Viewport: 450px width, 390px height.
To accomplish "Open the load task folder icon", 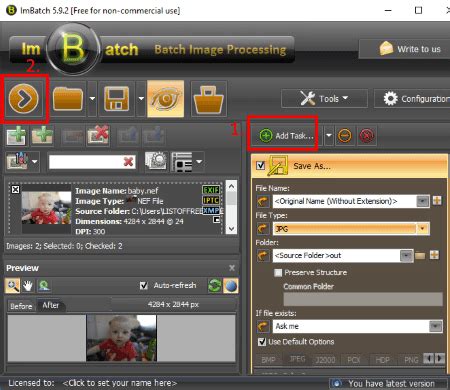I will click(68, 99).
